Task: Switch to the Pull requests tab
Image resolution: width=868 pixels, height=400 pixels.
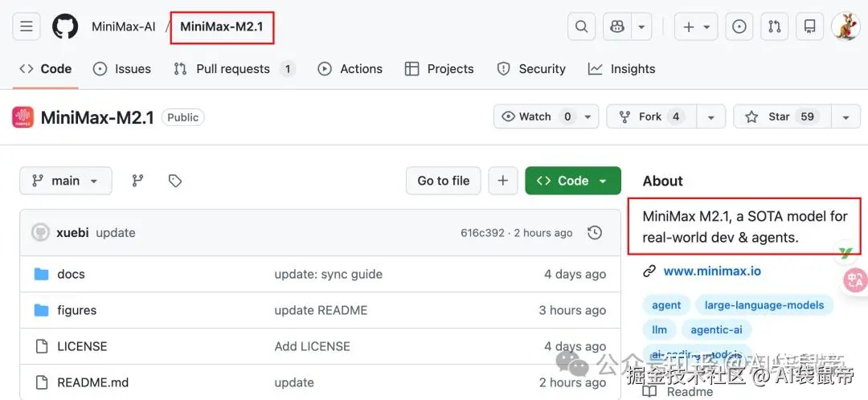Action: point(234,69)
